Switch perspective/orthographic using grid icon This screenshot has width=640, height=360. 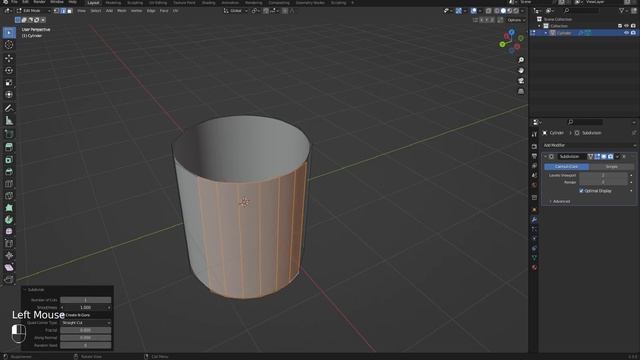point(521,91)
